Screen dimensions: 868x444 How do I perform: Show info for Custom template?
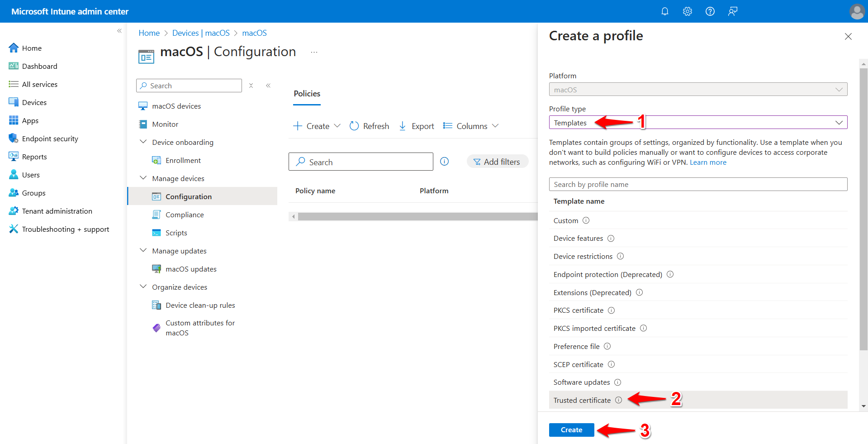coord(586,220)
